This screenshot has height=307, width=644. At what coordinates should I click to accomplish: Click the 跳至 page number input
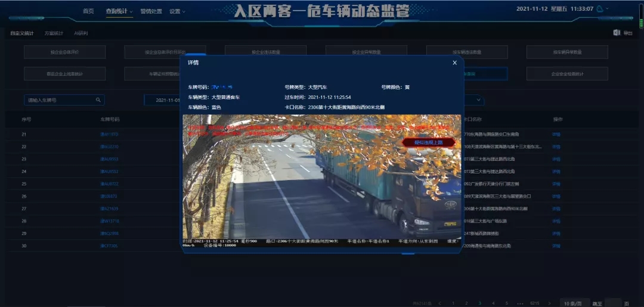click(x=613, y=303)
